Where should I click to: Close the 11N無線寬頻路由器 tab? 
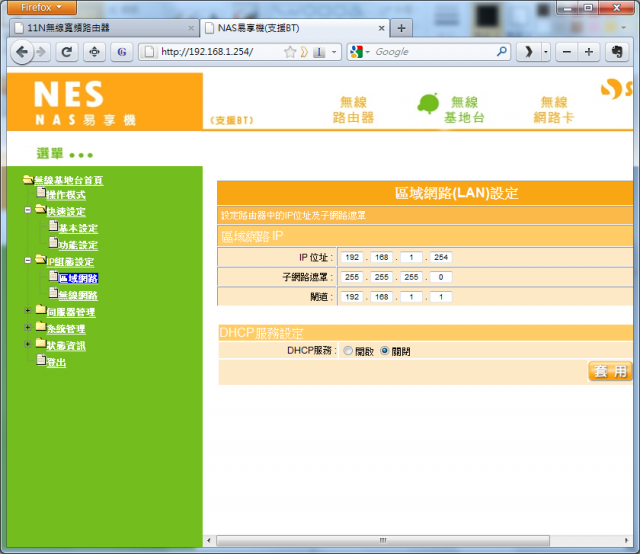[x=191, y=28]
